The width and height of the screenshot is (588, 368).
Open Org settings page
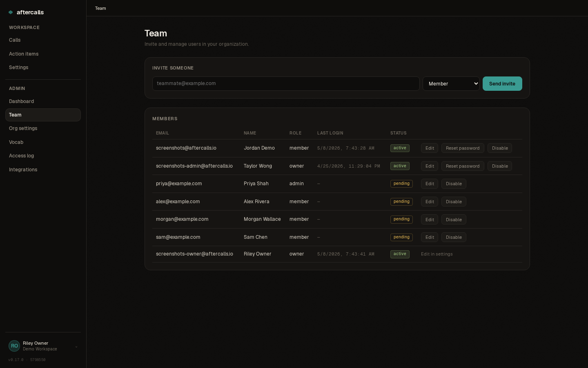[x=43, y=128]
